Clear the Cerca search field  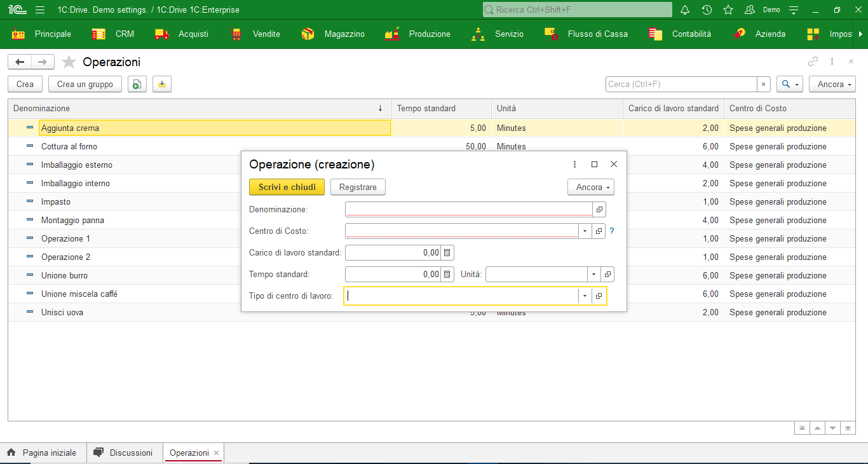click(x=764, y=84)
